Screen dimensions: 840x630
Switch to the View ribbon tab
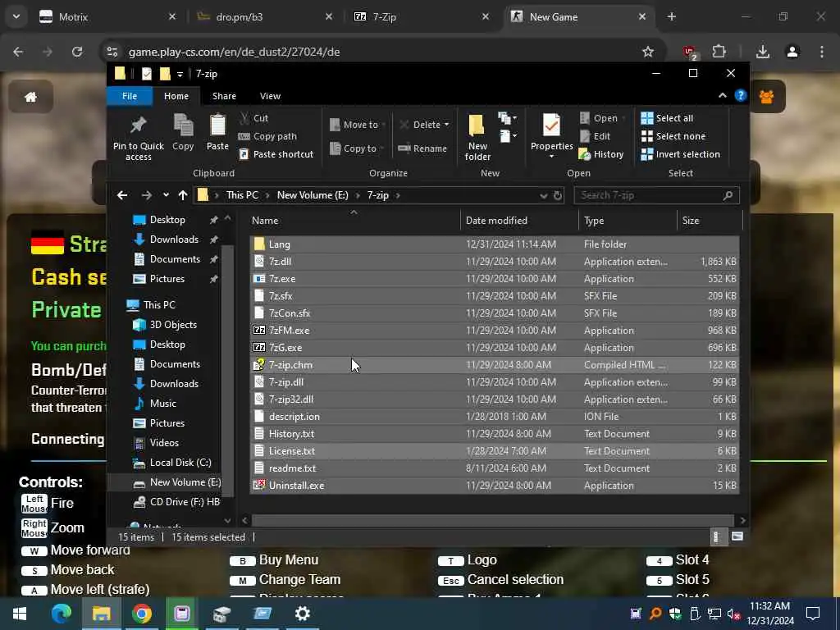(270, 96)
